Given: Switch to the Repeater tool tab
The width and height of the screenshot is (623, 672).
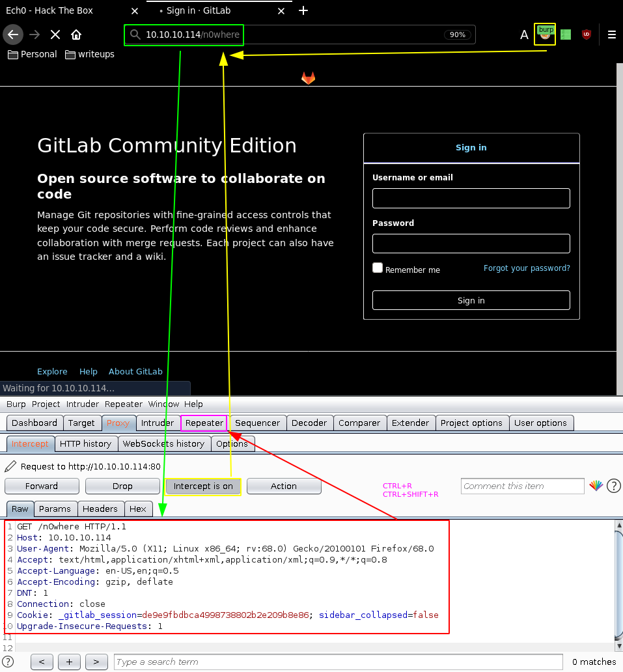Looking at the screenshot, I should pos(204,423).
